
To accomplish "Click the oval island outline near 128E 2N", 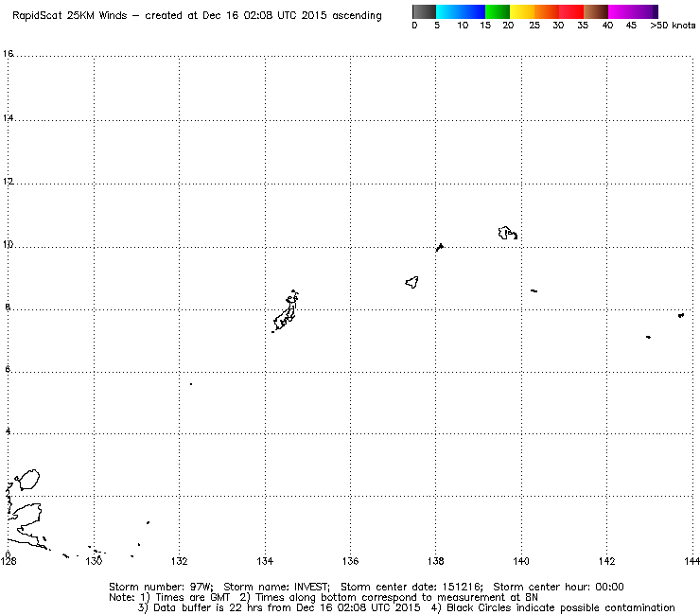I will 27,480.
